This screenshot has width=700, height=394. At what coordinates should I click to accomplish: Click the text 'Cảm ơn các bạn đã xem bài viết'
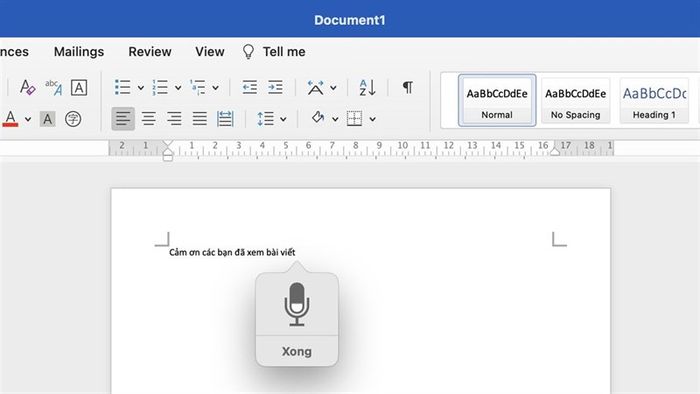click(232, 253)
